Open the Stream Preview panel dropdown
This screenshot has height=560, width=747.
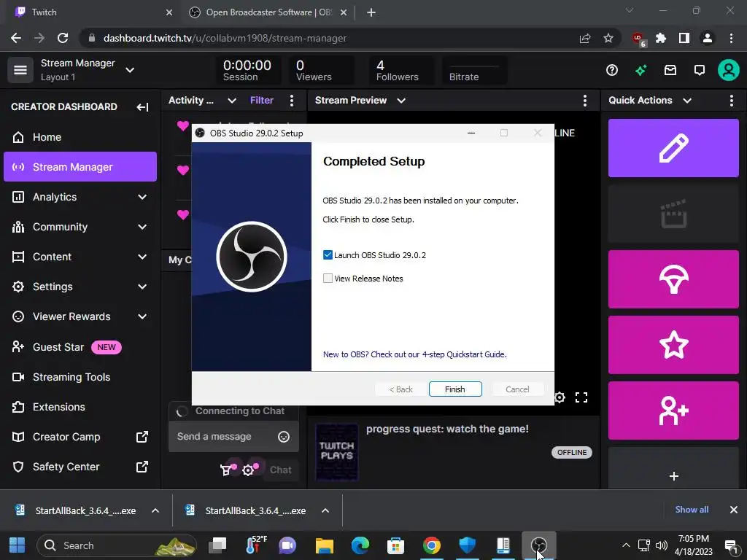coord(401,101)
